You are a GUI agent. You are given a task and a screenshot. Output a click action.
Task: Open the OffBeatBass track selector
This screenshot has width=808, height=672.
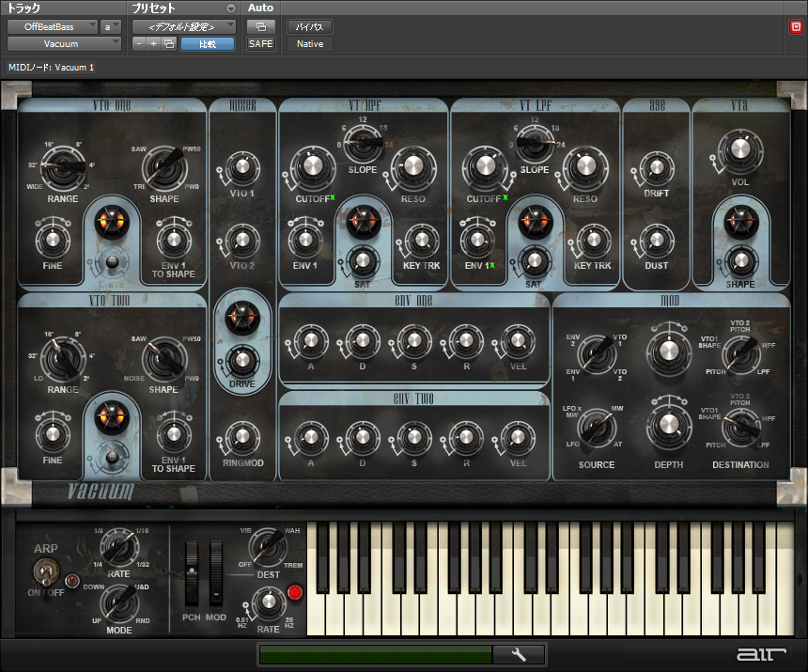52,27
